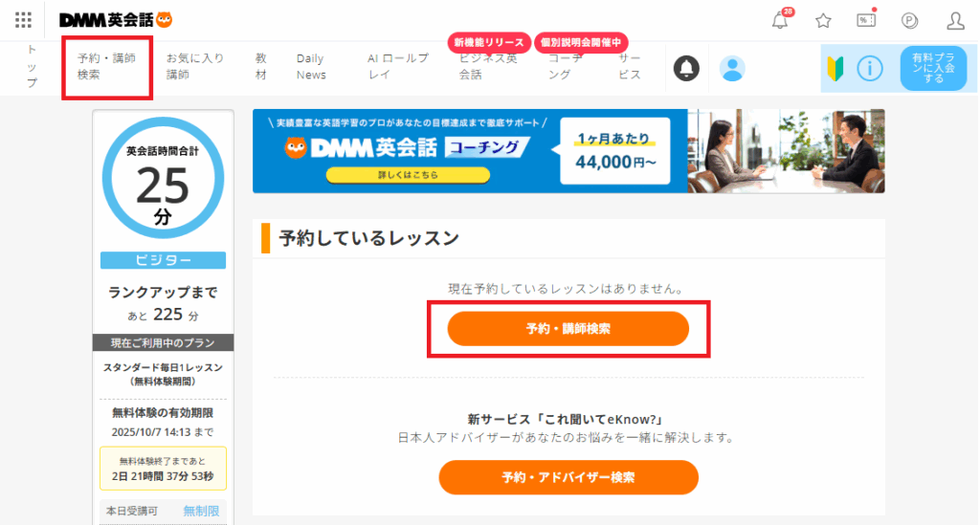Viewport: 980px width, 525px height.
Task: Open AI ロールプレイ navigation item
Action: (x=398, y=66)
